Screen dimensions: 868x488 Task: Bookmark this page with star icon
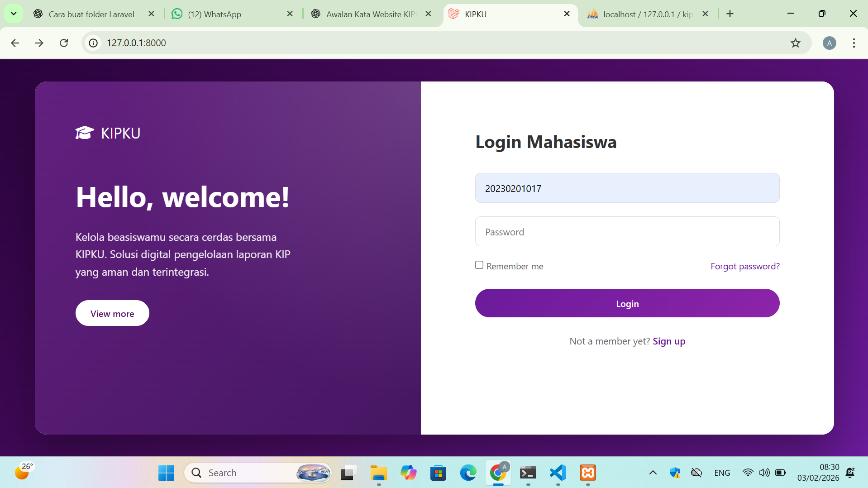tap(795, 43)
